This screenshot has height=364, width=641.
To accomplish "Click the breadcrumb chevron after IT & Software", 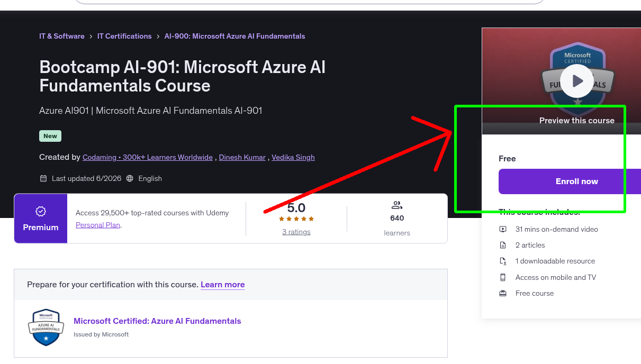I will (x=91, y=37).
